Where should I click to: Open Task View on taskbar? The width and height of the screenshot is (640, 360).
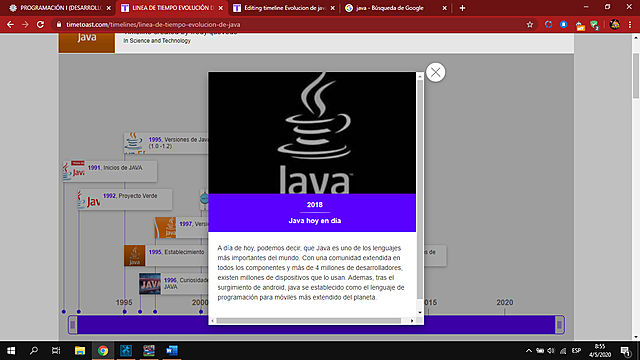56,351
